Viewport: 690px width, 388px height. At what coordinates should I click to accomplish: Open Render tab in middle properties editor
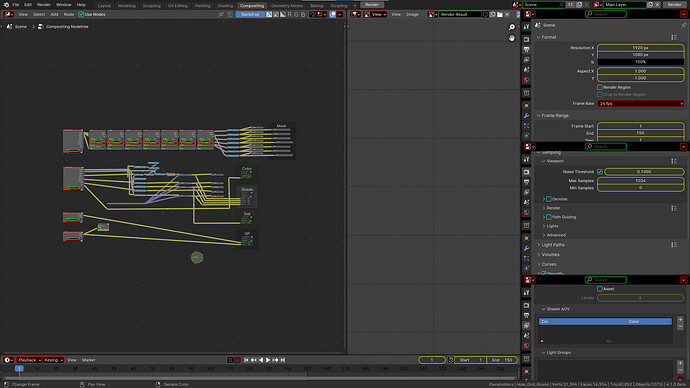click(x=526, y=172)
